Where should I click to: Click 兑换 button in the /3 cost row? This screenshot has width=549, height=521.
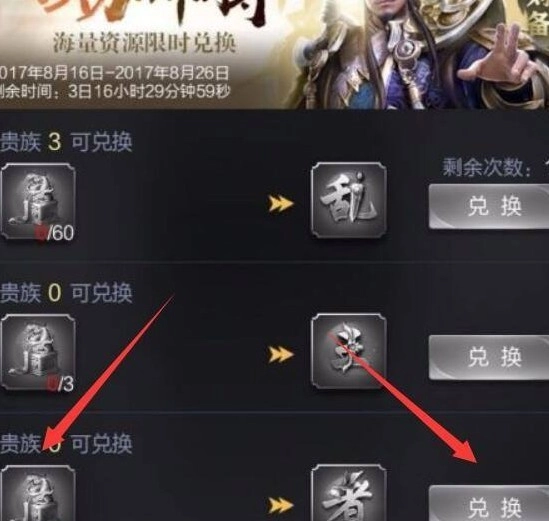(489, 357)
